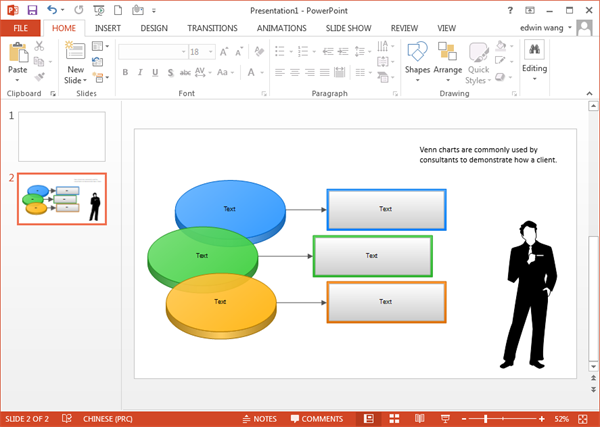Open the COMMENTS pane from status bar
The height and width of the screenshot is (427, 600).
coord(316,419)
